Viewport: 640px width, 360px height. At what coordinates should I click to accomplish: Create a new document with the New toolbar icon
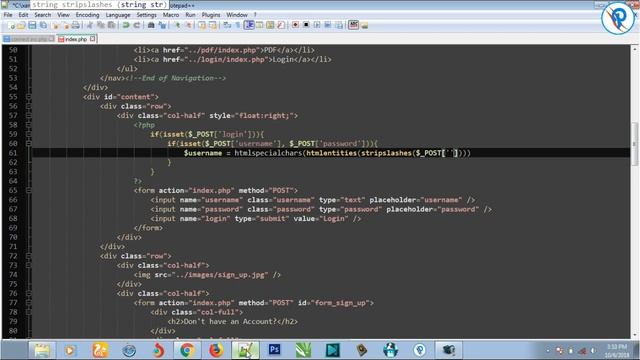tap(11, 25)
